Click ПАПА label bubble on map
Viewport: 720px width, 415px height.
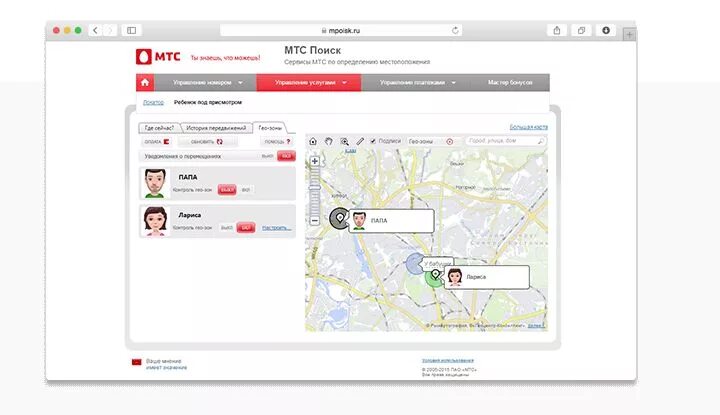click(392, 221)
